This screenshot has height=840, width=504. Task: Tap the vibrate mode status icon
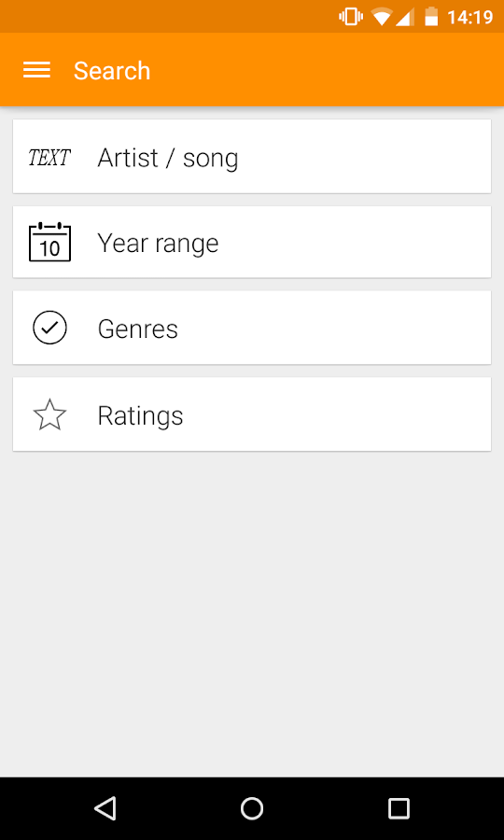click(x=350, y=17)
